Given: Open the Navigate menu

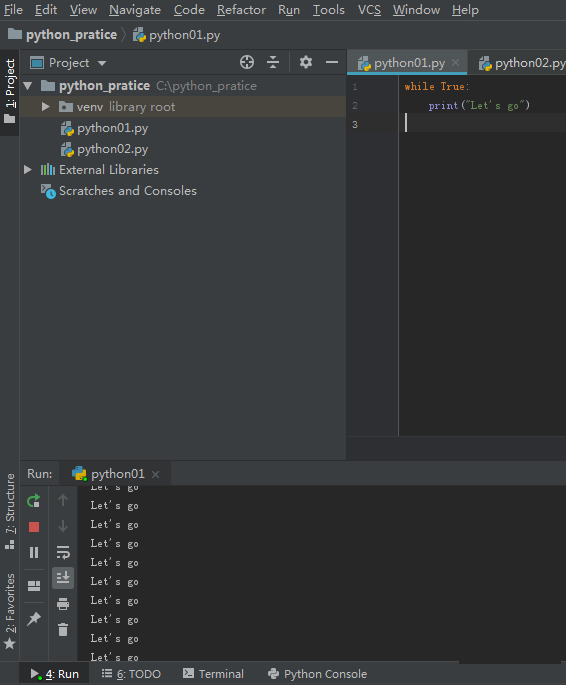Looking at the screenshot, I should pos(135,10).
